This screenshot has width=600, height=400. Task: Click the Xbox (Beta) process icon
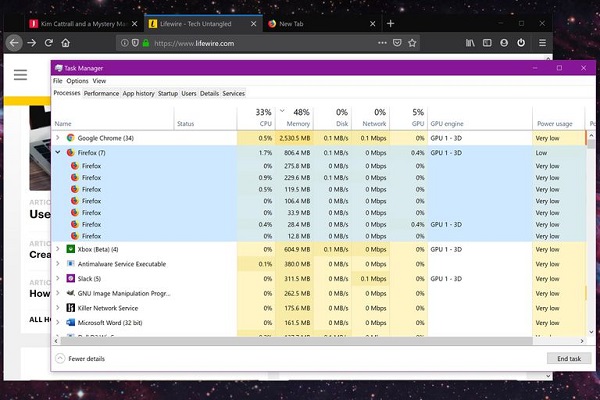[x=70, y=249]
